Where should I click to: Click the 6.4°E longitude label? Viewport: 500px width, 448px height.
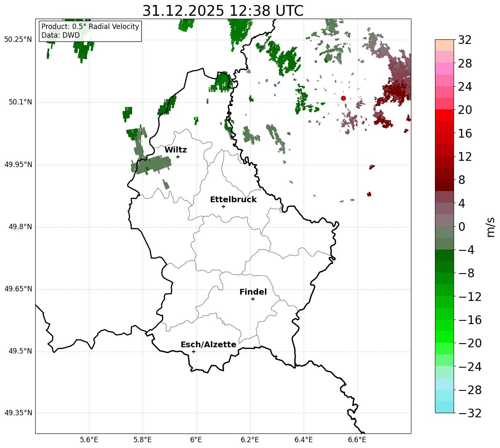[304, 440]
